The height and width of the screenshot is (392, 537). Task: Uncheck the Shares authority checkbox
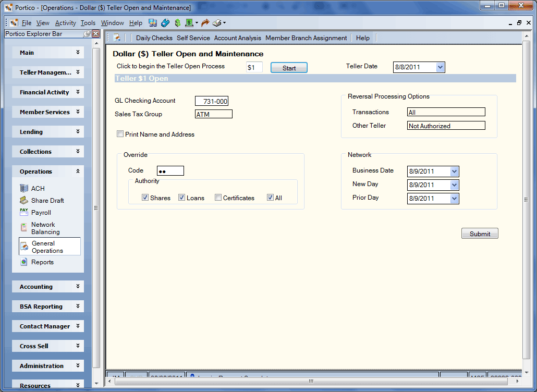point(145,198)
